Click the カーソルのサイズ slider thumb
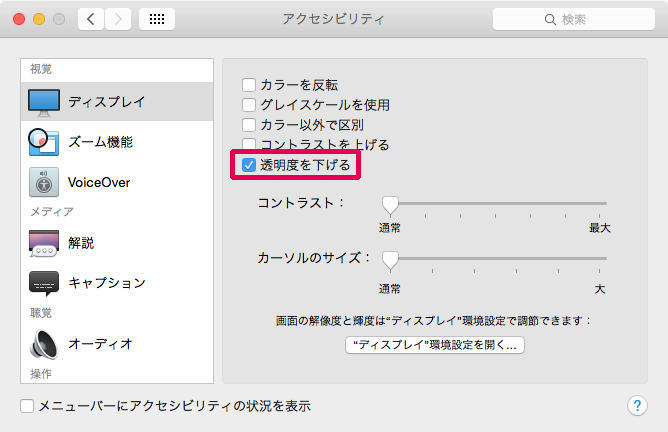Viewport: 668px width, 432px height. [390, 260]
